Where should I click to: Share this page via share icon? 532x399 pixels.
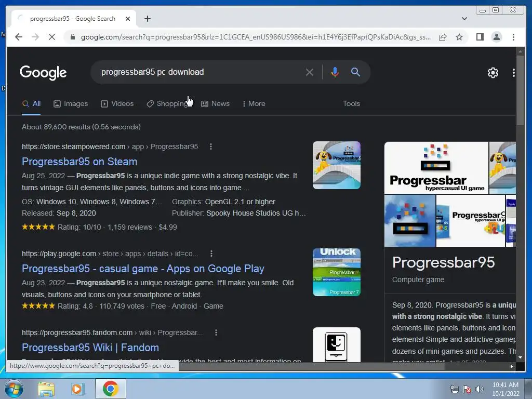coord(443,37)
